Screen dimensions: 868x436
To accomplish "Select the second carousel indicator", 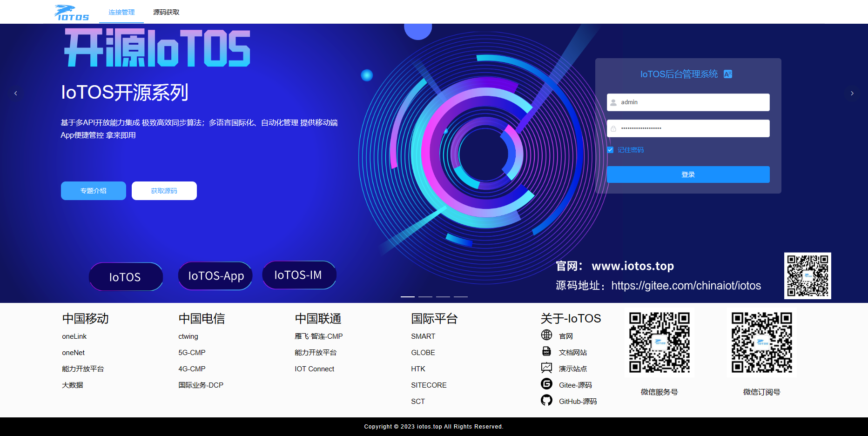I will (425, 296).
